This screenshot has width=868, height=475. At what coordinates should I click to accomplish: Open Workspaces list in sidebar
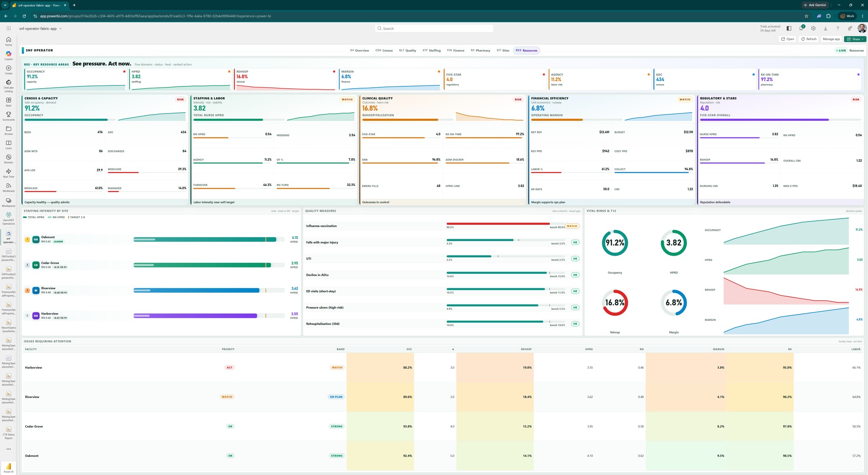(x=9, y=202)
